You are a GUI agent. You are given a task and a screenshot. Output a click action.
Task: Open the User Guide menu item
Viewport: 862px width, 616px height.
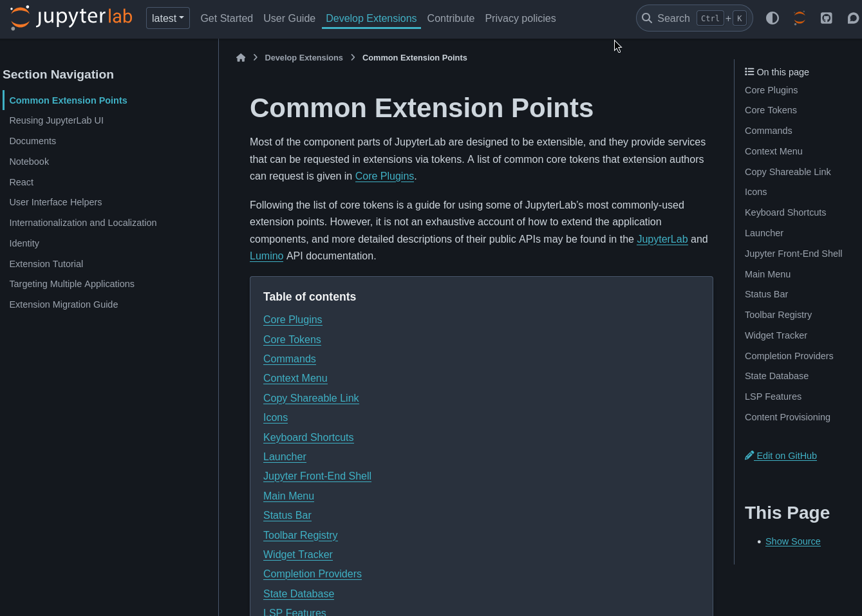click(289, 18)
